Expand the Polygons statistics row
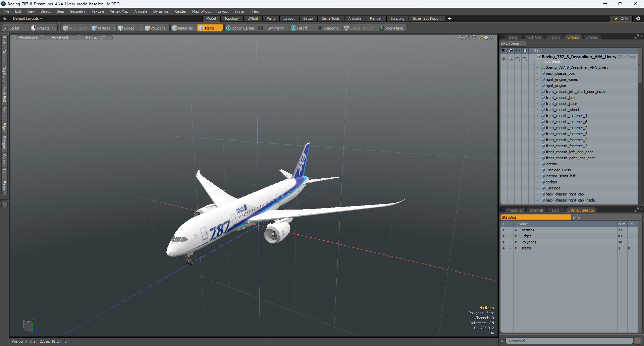The image size is (644, 346). click(516, 242)
